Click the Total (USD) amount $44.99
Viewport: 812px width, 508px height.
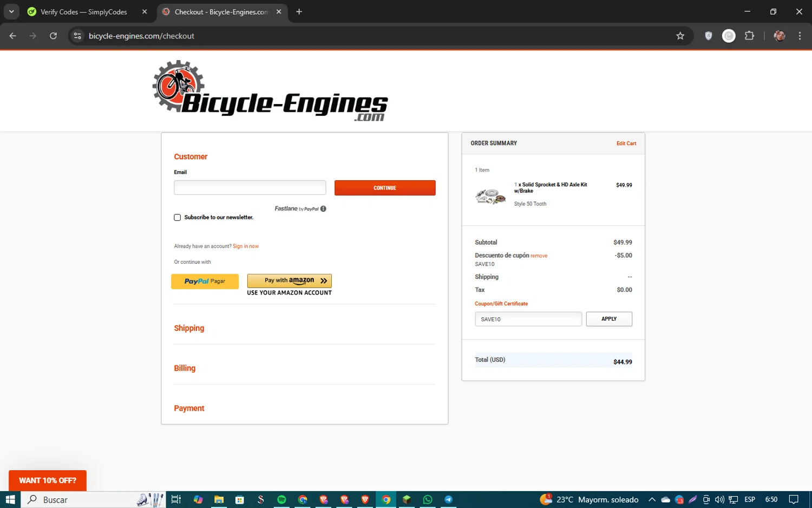(623, 362)
